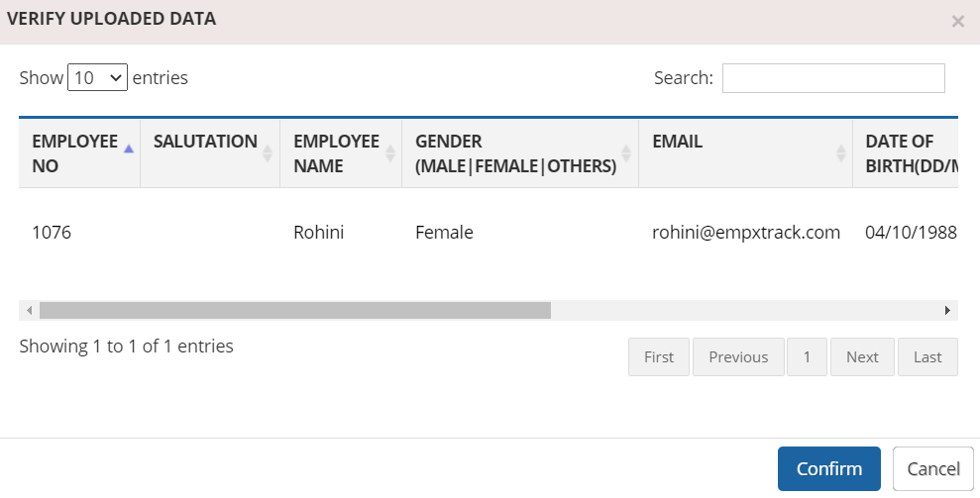
Task: Sort table by Employee Name arrows
Action: tap(390, 153)
